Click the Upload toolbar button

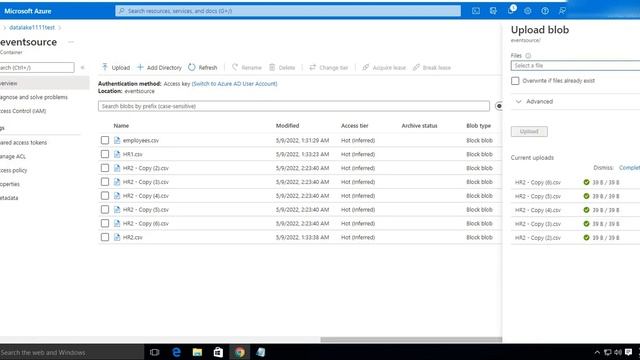pos(116,67)
